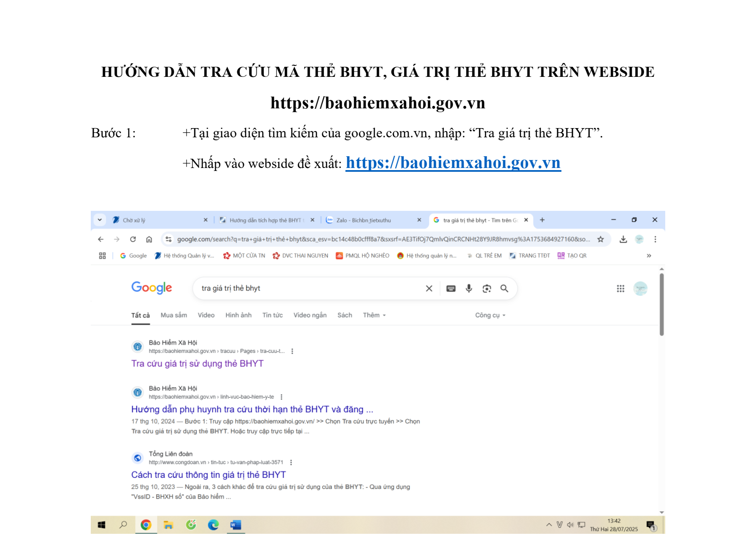Screen dimensions: 756x559
Task: Switch to the Zalo browser tab
Action: (364, 220)
